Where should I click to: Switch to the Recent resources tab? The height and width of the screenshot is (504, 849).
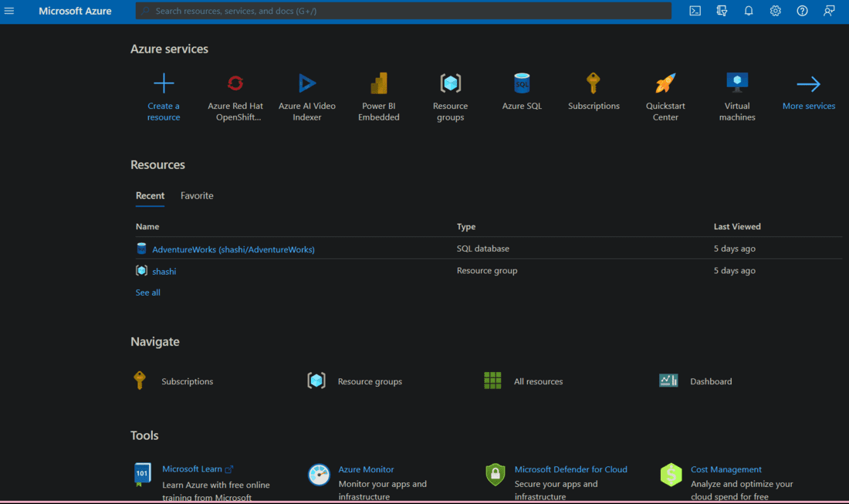[150, 196]
